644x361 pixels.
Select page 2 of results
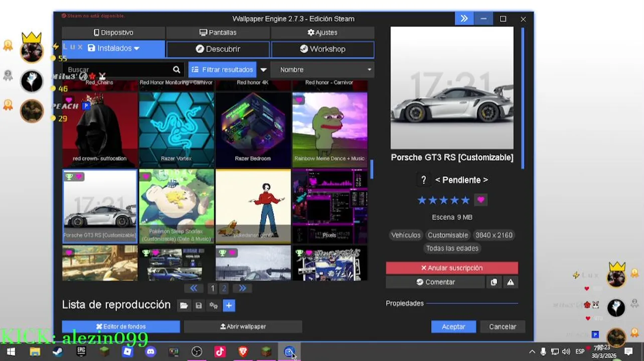[x=224, y=288]
